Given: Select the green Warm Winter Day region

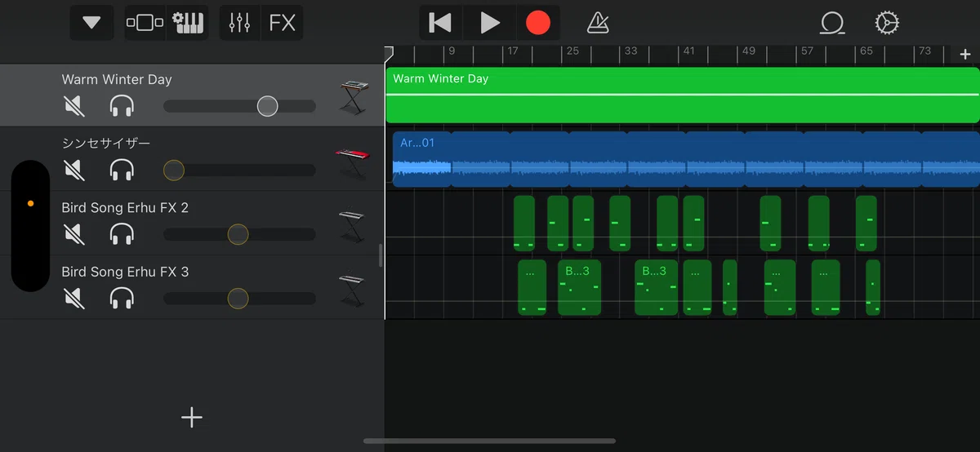Looking at the screenshot, I should coord(682,95).
